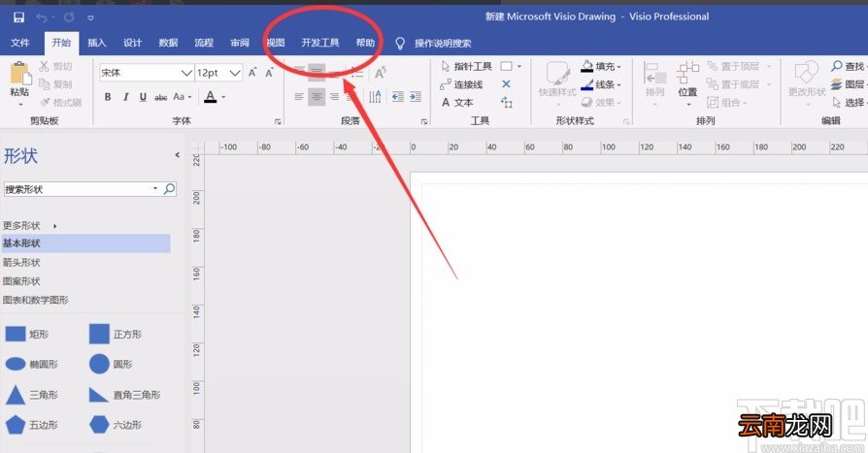Open the font color dropdown arrow
The height and width of the screenshot is (453, 868).
click(x=223, y=97)
